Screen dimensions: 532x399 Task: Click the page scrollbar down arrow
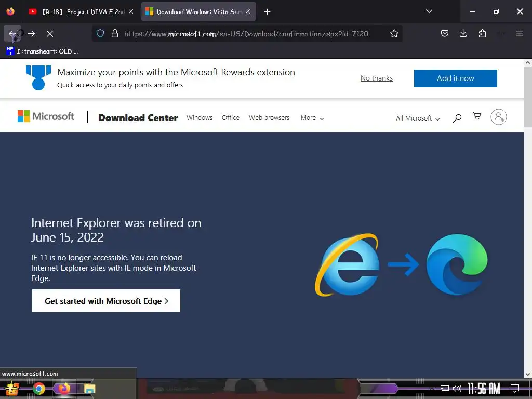click(x=528, y=375)
